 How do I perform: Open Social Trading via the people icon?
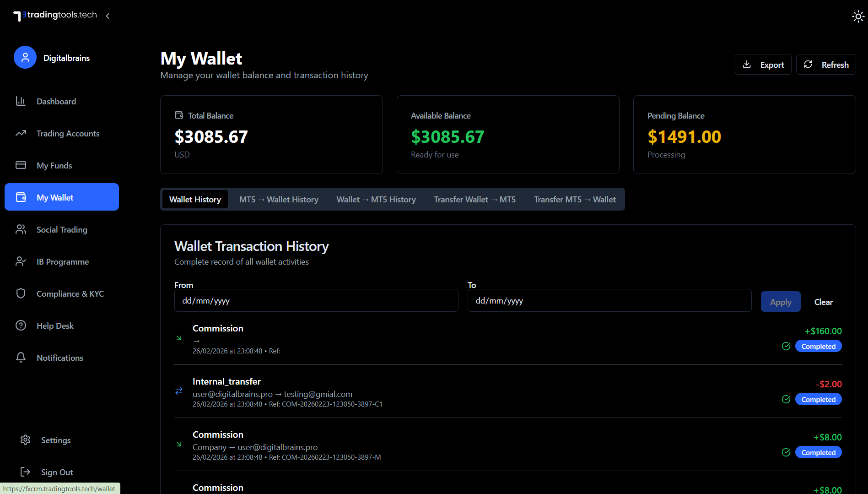21,229
